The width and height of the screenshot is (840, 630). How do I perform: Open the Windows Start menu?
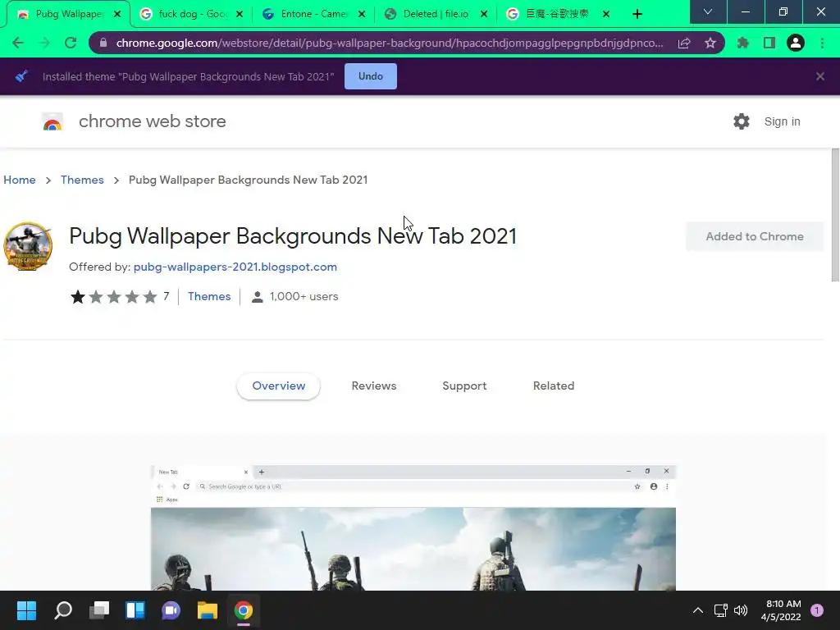(26, 610)
